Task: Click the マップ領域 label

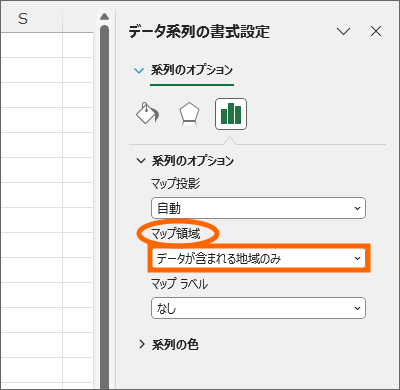Action: click(x=176, y=234)
